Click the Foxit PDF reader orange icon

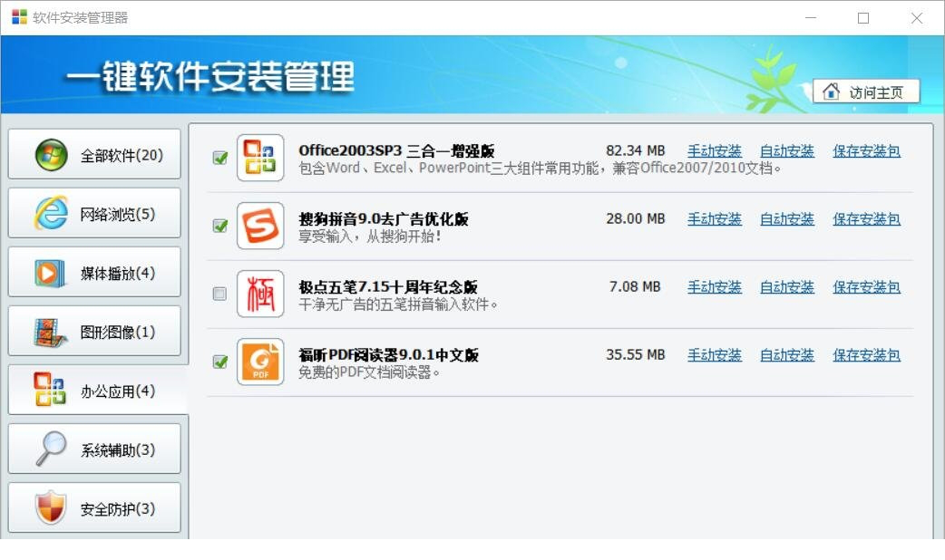click(x=260, y=362)
